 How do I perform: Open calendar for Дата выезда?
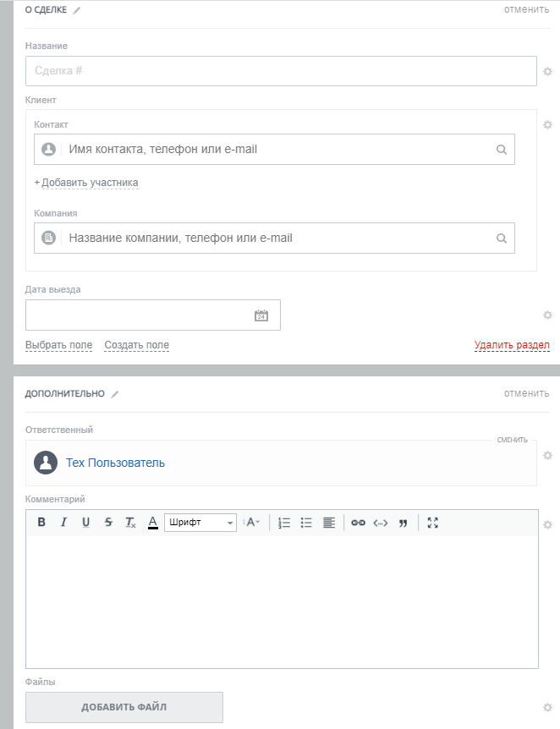point(261,315)
